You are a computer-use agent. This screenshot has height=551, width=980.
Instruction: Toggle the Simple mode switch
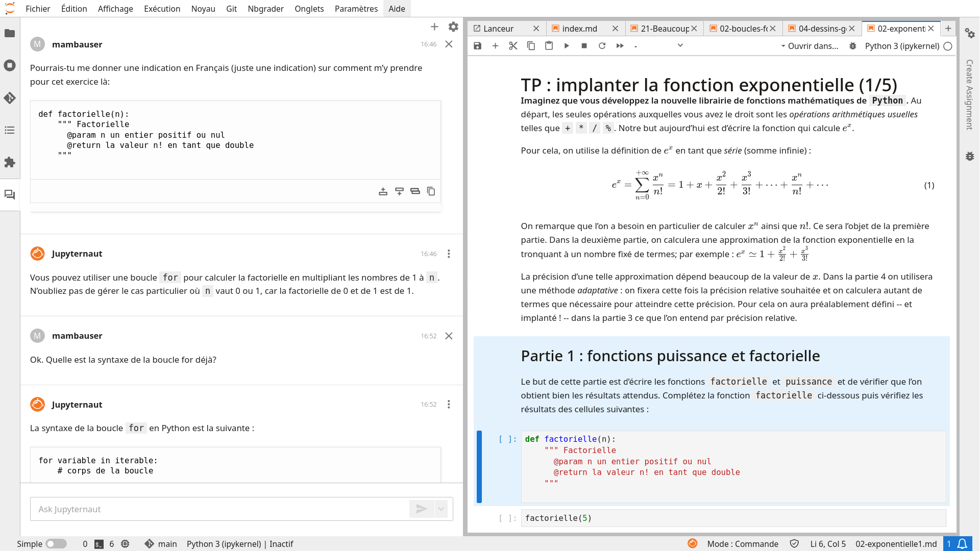tap(56, 544)
